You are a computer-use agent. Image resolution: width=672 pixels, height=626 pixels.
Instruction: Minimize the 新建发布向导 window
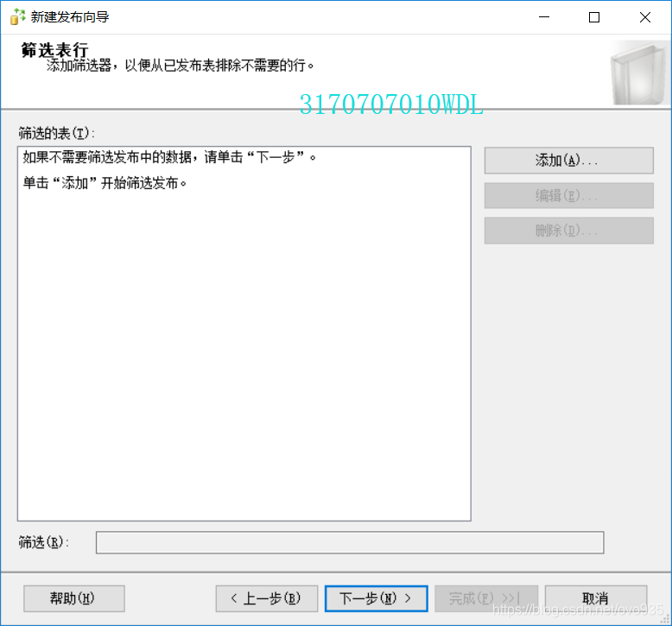[x=544, y=17]
